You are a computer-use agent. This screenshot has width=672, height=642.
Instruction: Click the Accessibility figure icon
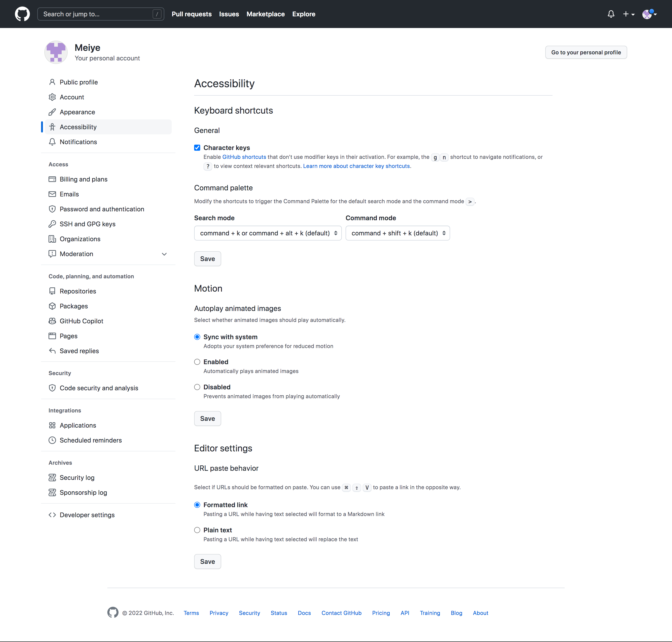click(x=52, y=127)
